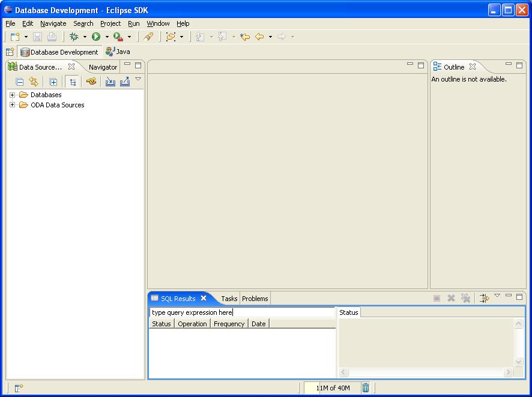Screen dimensions: 532x397
Task: Click the External Tools run icon
Action: 118,37
